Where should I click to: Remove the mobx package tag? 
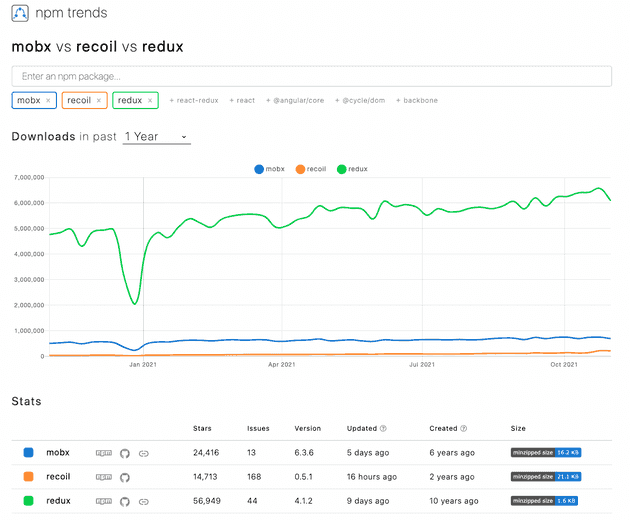tap(48, 101)
